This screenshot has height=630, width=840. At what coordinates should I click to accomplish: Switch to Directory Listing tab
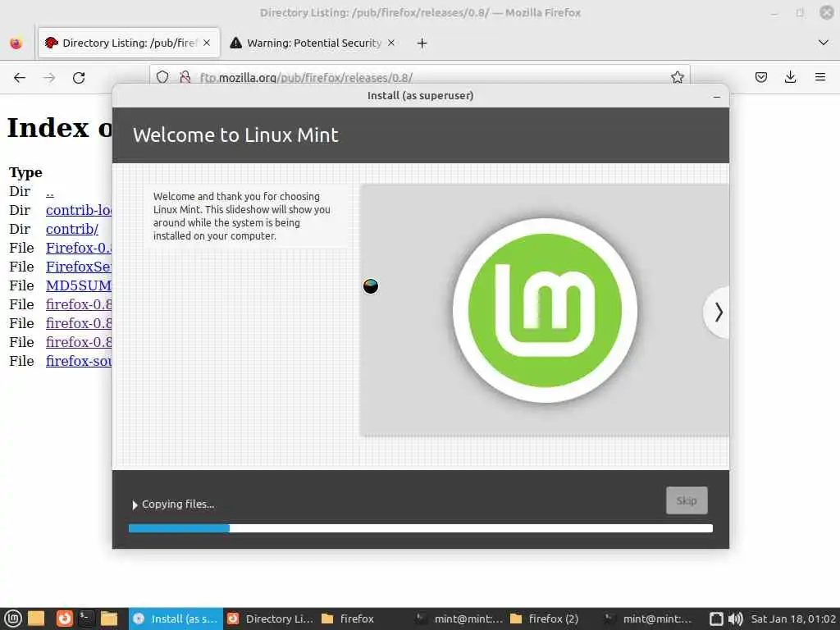(129, 43)
